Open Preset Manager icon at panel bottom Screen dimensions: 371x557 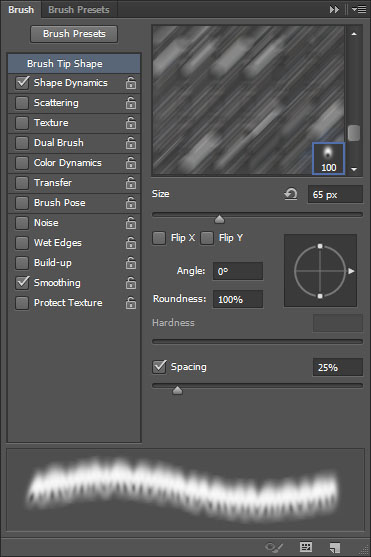pyautogui.click(x=306, y=547)
